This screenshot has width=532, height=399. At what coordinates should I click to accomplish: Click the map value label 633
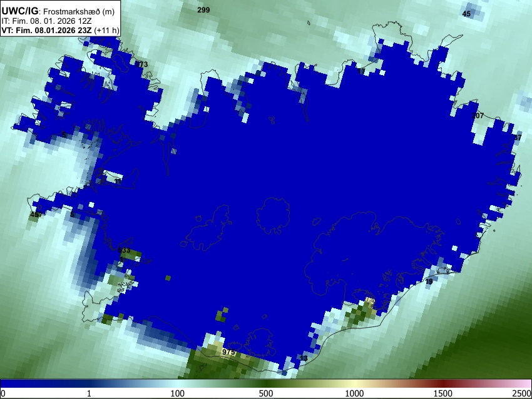[124, 250]
